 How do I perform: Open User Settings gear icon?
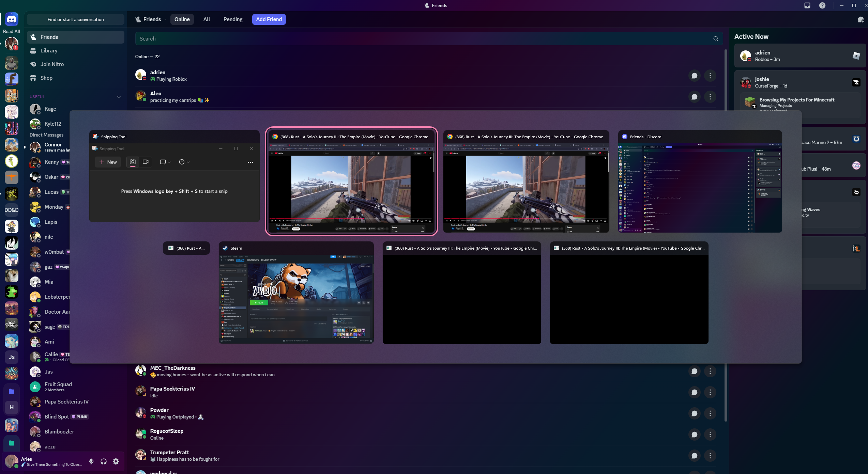pos(116,461)
